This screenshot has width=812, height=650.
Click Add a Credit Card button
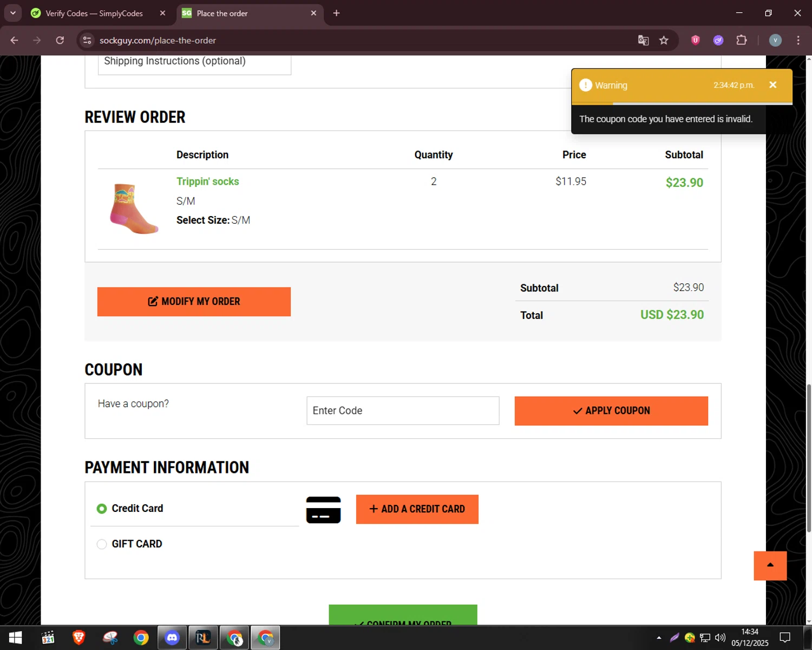point(417,509)
